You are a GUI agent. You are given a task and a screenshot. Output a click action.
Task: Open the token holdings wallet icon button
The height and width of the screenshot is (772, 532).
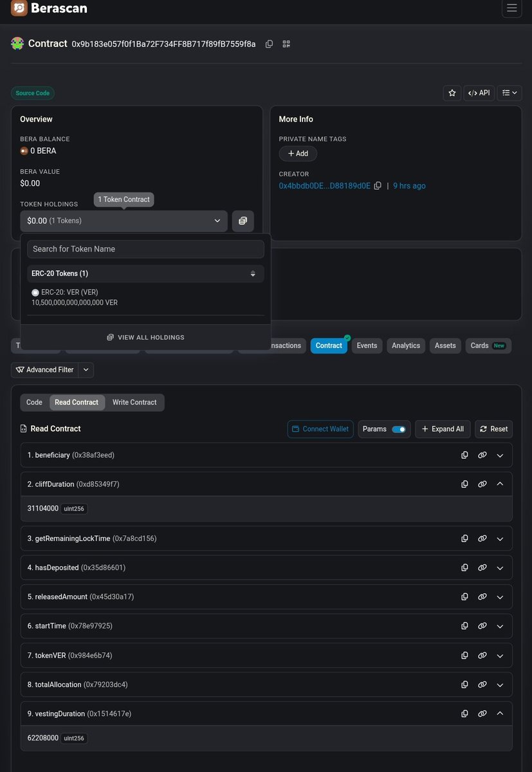coord(243,221)
